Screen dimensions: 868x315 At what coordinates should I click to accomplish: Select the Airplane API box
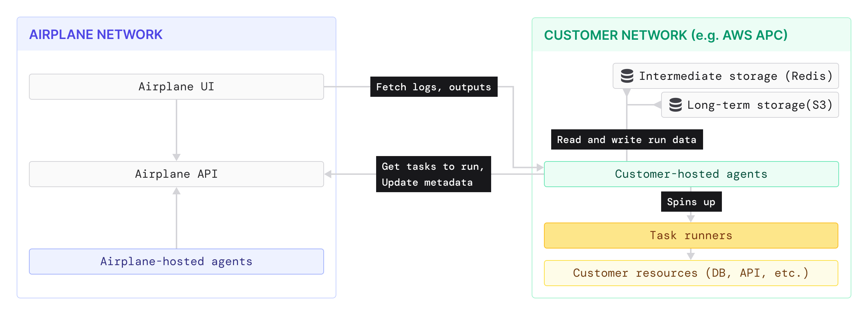tap(176, 174)
